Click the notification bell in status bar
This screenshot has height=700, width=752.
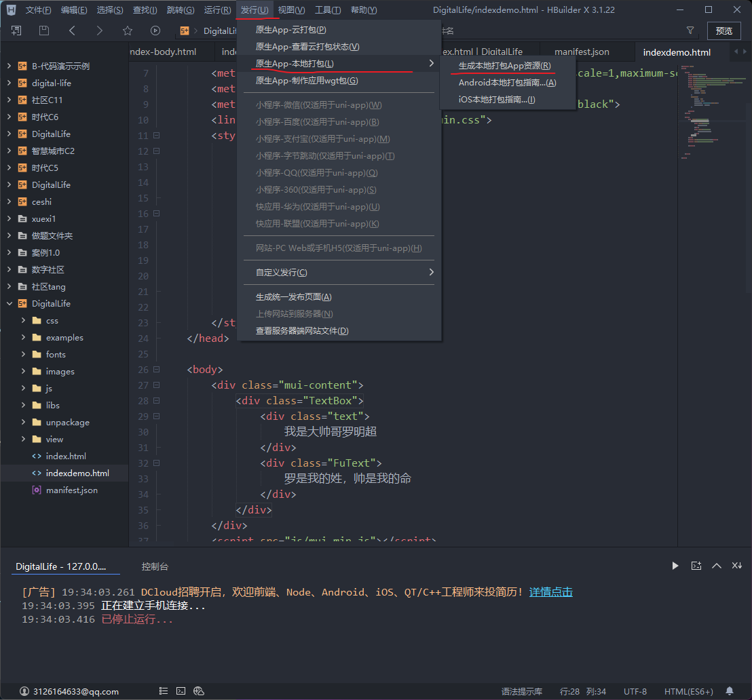(730, 691)
